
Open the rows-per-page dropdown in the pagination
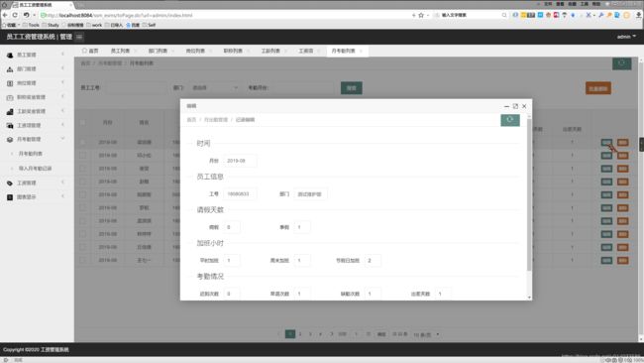click(x=426, y=334)
